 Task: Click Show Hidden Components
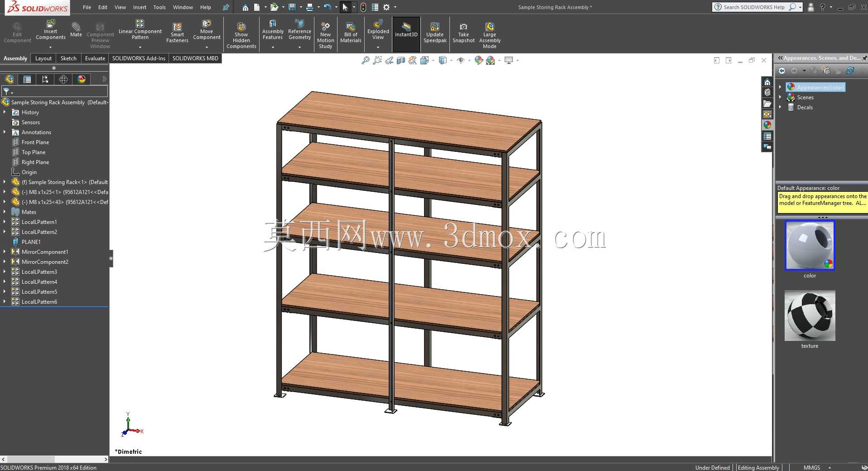(241, 35)
